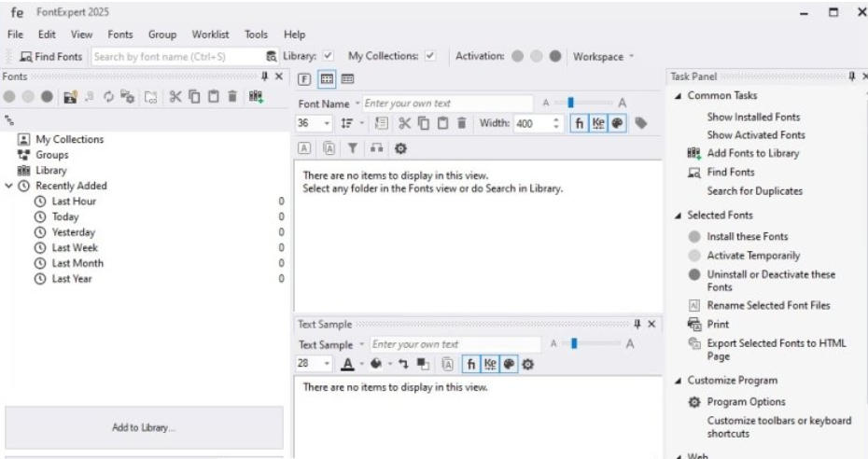Click the scissors icon in font preview toolbar
Viewport: 868px width, 459px height.
tap(405, 123)
